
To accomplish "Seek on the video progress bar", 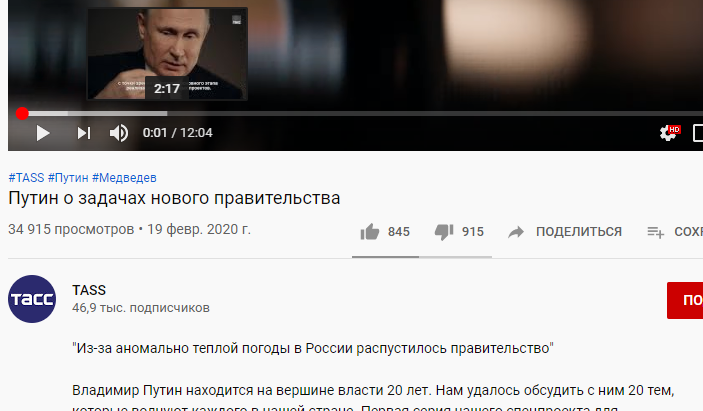I will [359, 114].
